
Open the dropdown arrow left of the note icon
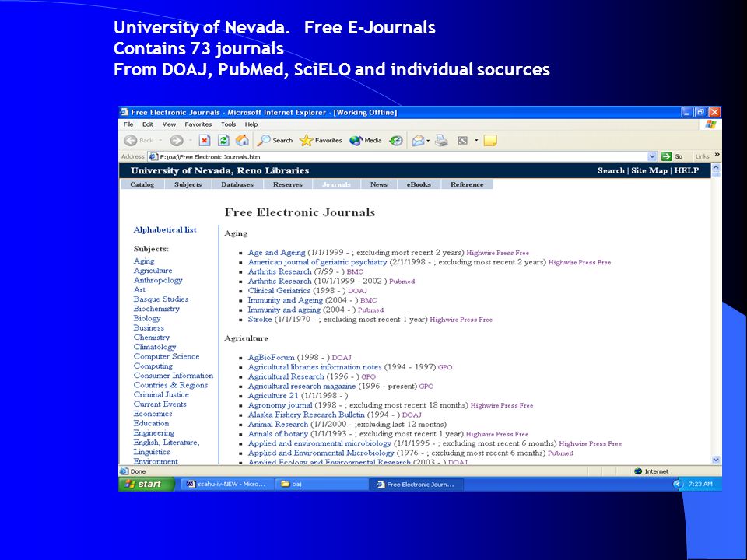pos(476,141)
